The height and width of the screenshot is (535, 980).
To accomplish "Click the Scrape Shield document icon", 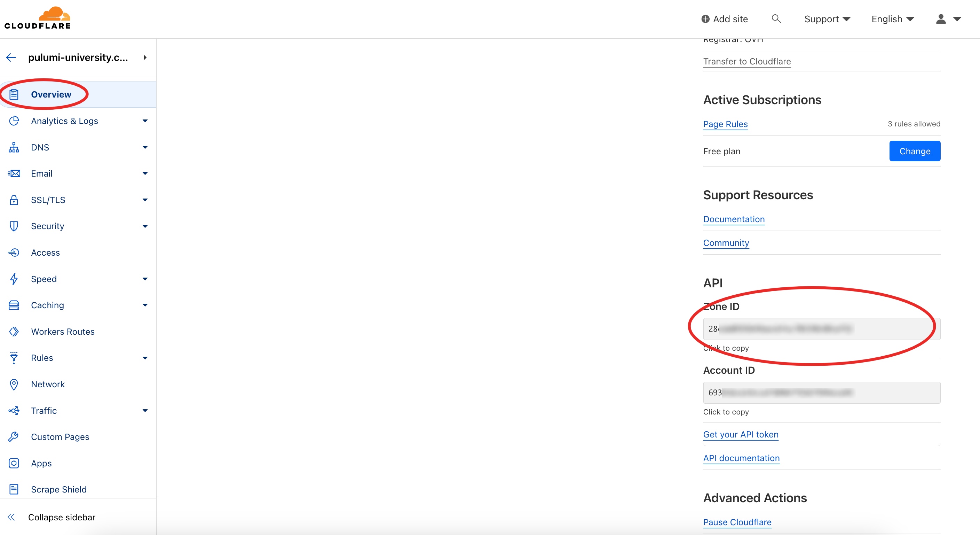I will click(x=14, y=489).
